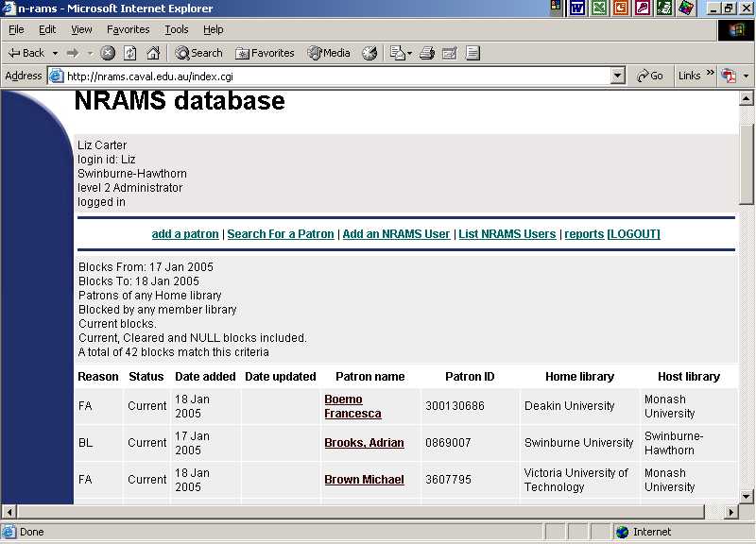Open patron Brown Michael record

(364, 480)
